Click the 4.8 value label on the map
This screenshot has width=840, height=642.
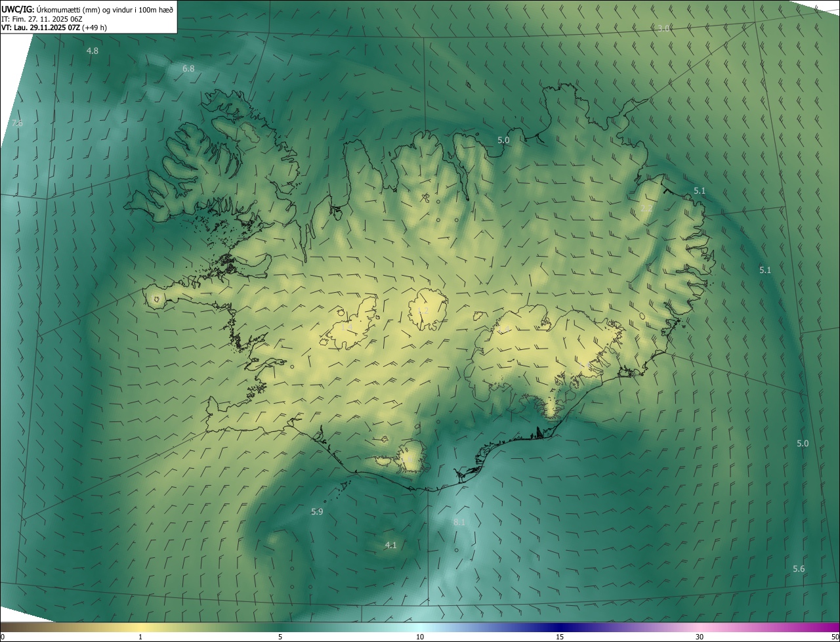93,51
